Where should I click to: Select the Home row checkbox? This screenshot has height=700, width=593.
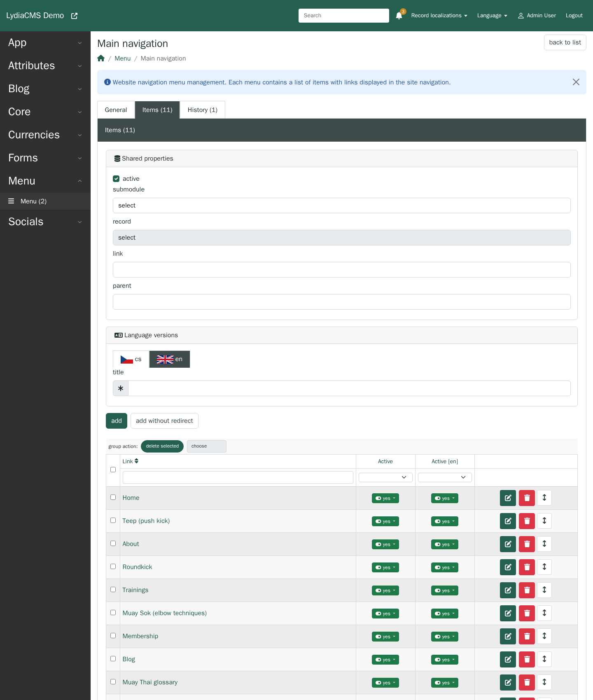point(113,497)
